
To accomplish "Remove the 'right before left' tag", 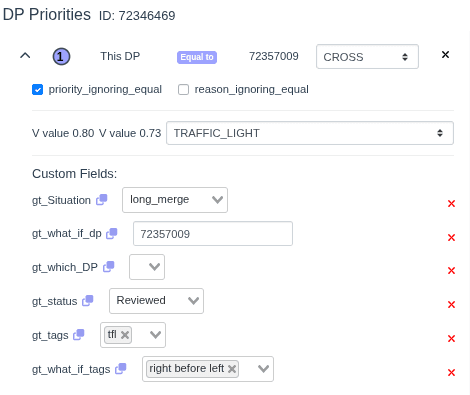I will (232, 369).
